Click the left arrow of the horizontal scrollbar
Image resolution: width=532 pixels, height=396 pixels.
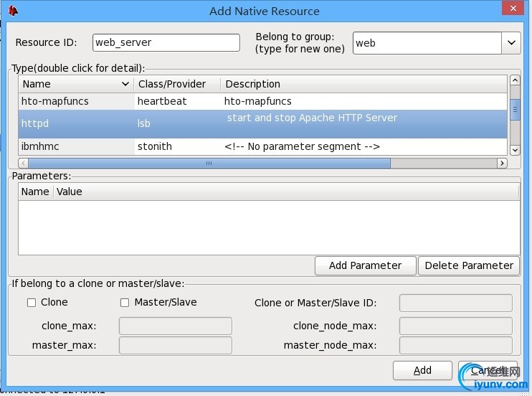(24, 163)
